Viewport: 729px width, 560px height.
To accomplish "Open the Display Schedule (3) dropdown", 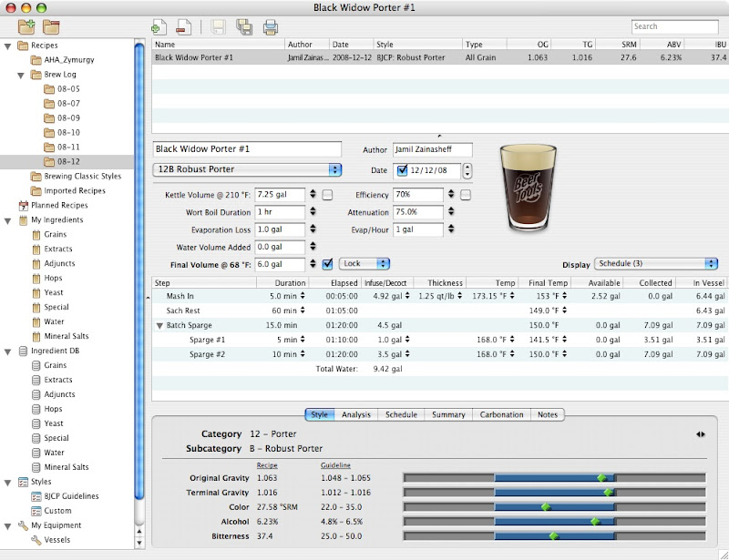I will tap(656, 264).
